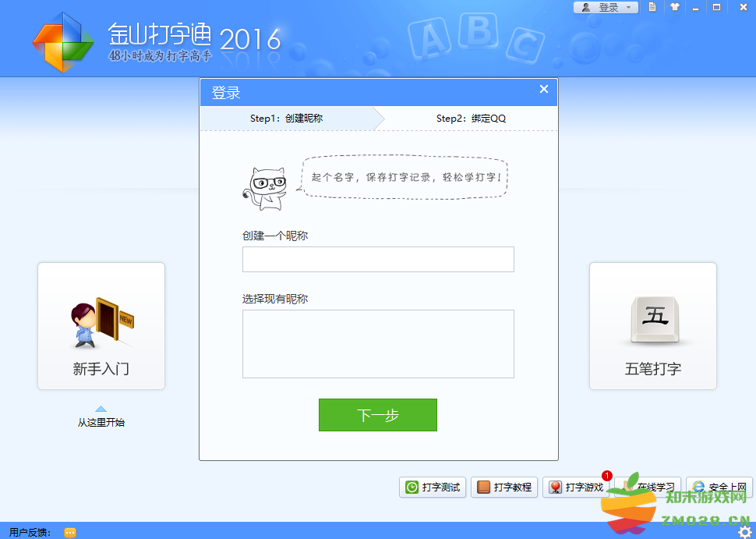Close the 登录 login dialog
This screenshot has height=539, width=756.
(x=544, y=89)
